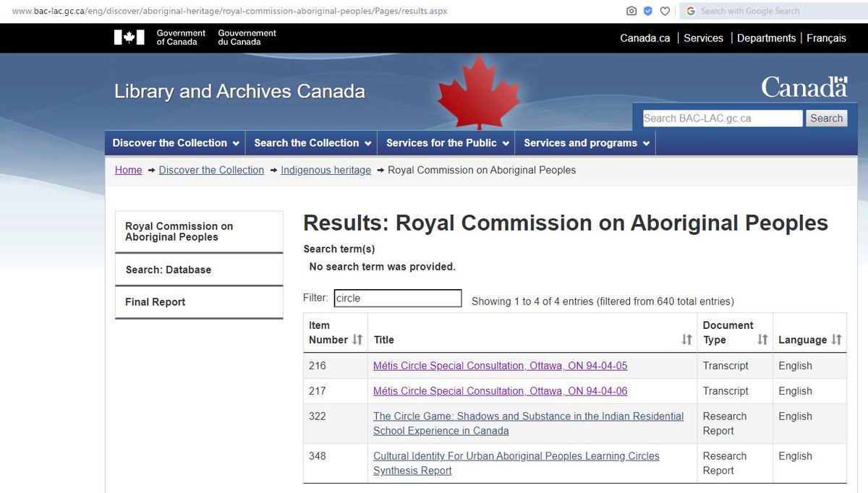
Task: Sort table by Title arrows
Action: (x=686, y=340)
